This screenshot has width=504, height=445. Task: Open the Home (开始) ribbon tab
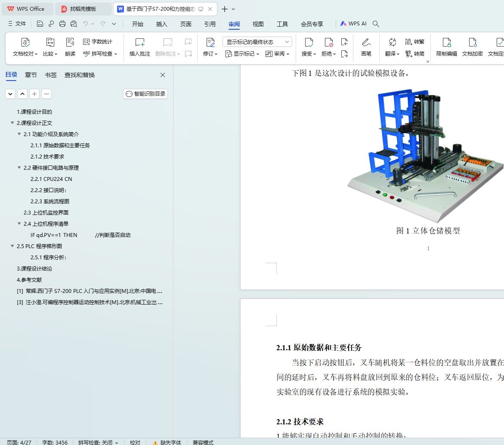[138, 24]
